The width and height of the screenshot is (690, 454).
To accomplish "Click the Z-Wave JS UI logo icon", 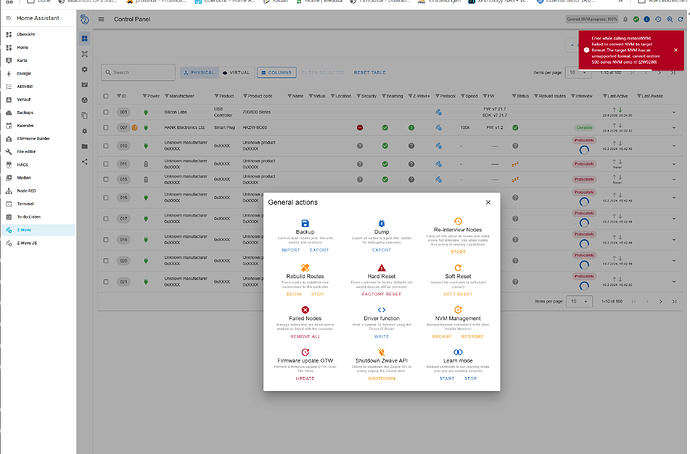I will click(x=84, y=19).
